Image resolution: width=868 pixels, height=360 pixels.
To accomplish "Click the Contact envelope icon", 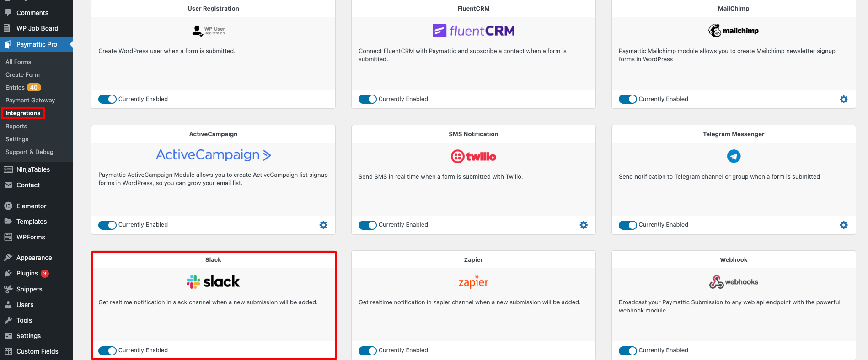I will click(x=8, y=185).
